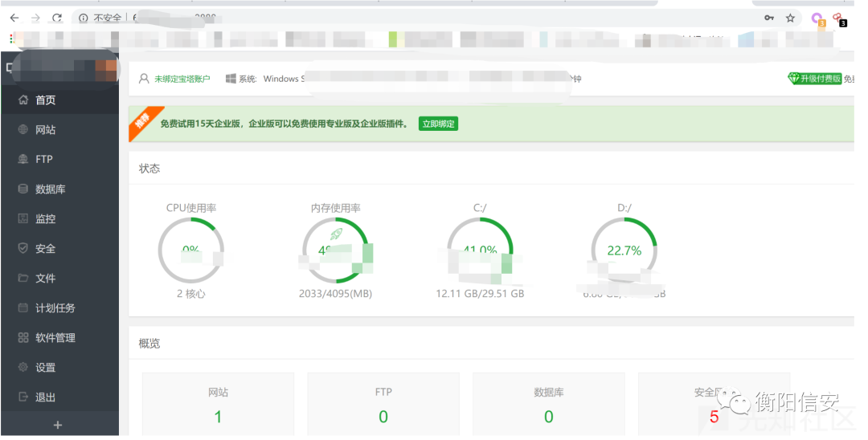Open the 计划任务 scheduled tasks label
This screenshot has height=440, width=868.
(55, 308)
